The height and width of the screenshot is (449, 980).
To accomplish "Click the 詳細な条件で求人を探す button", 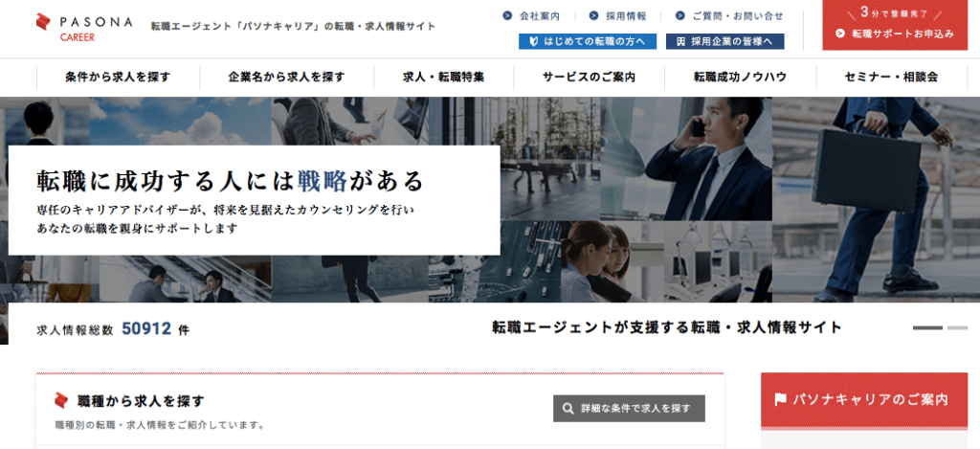I will pos(629,409).
